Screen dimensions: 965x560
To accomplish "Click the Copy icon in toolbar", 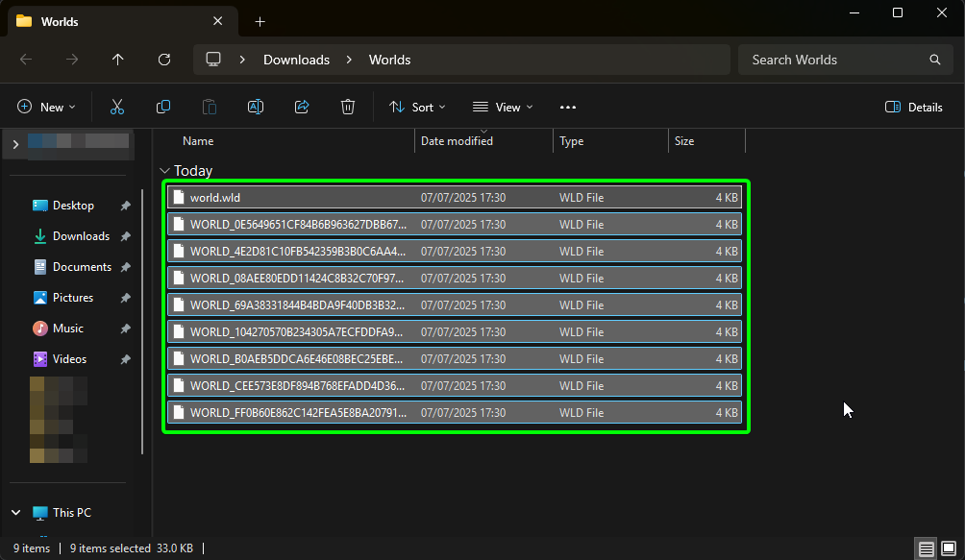I will (x=163, y=107).
